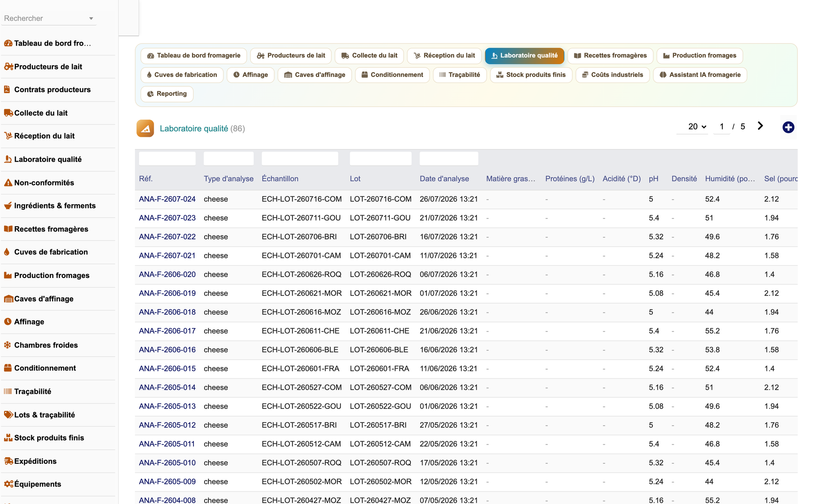Click the Chambres froides snowflake icon
815x504 pixels.
[8, 345]
